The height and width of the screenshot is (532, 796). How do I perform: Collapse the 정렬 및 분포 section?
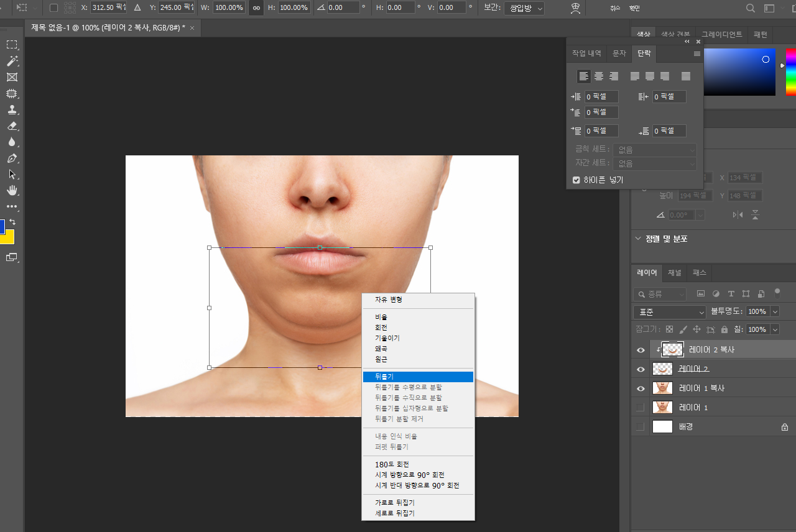(x=638, y=239)
